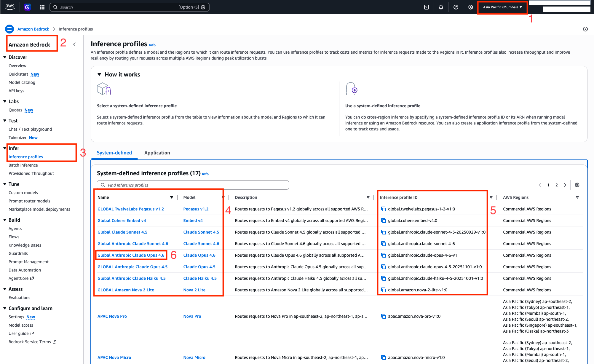
Task: Select Chat / Text playground in sidebar
Action: (x=30, y=129)
